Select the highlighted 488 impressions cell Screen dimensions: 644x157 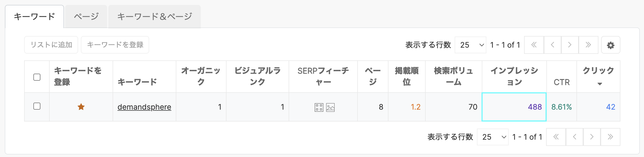coord(514,107)
